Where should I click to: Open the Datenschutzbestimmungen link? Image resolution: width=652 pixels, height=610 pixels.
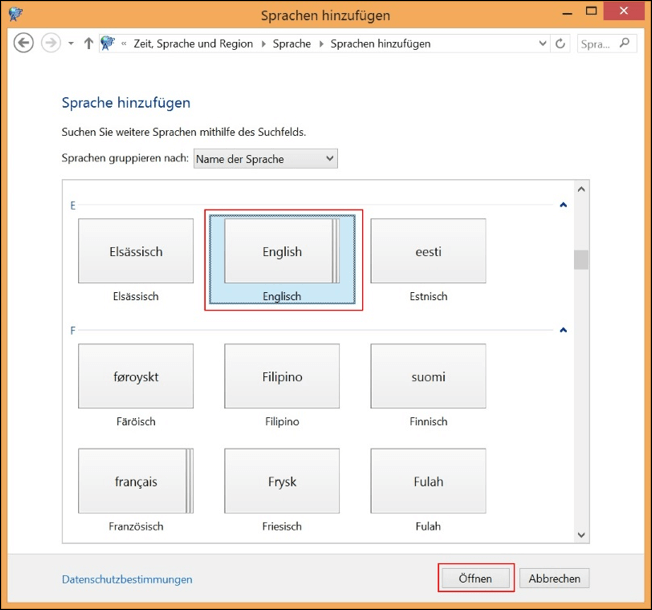point(127,579)
